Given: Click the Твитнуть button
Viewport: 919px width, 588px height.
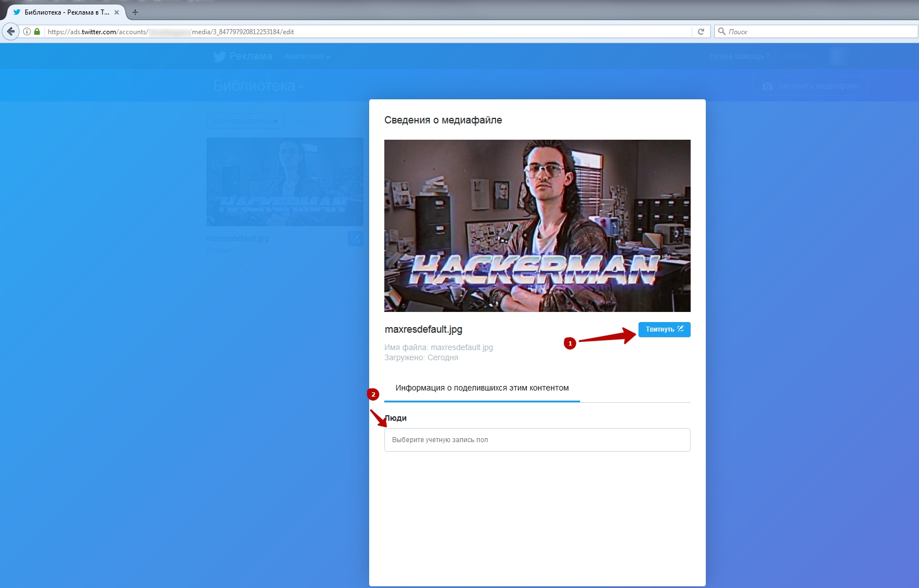Looking at the screenshot, I should tap(664, 329).
